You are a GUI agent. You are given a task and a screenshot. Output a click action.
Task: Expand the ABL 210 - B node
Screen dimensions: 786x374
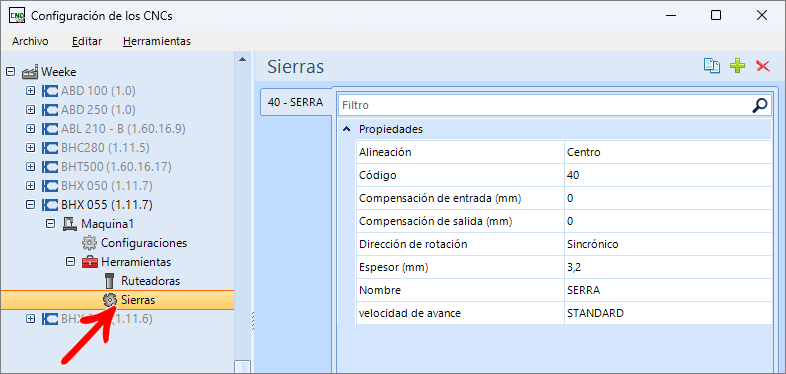[x=31, y=129]
